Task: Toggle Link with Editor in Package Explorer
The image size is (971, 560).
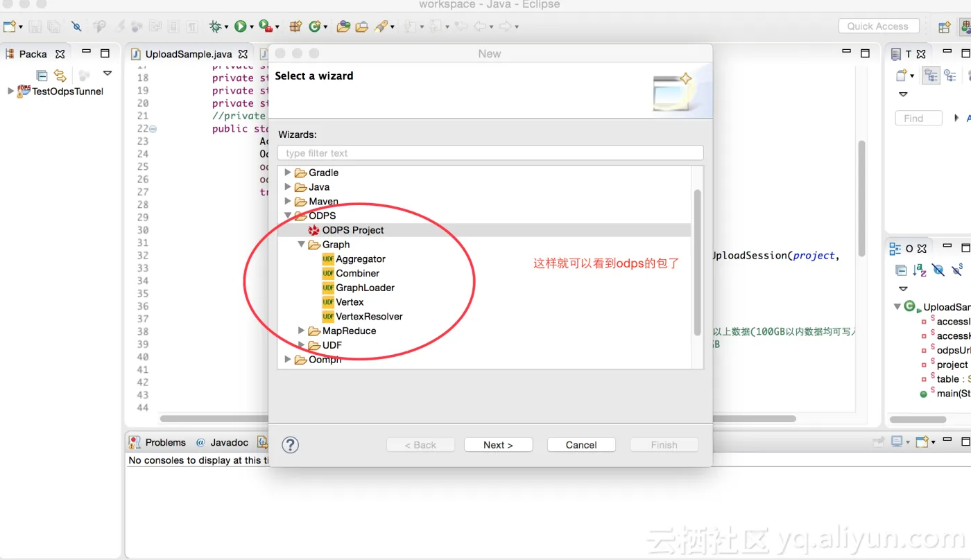Action: point(60,75)
